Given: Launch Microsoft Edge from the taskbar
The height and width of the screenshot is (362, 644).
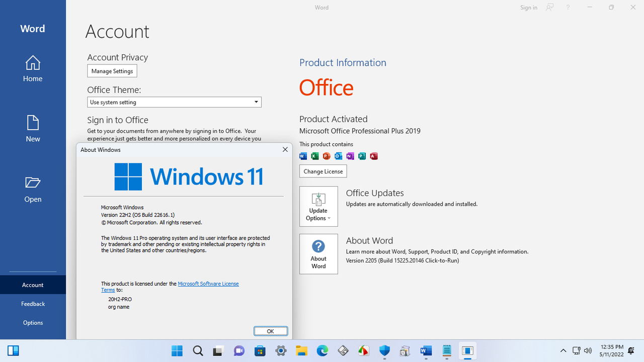Looking at the screenshot, I should [322, 351].
